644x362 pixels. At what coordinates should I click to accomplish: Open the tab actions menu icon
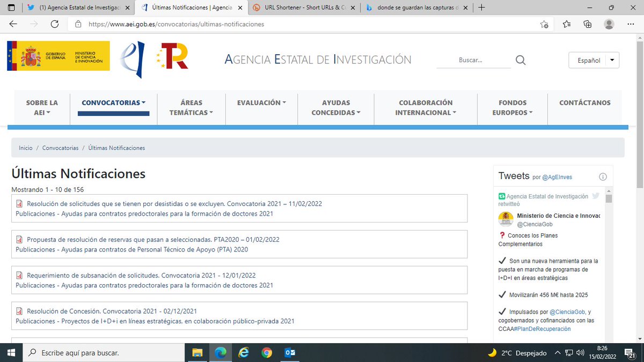[11, 8]
